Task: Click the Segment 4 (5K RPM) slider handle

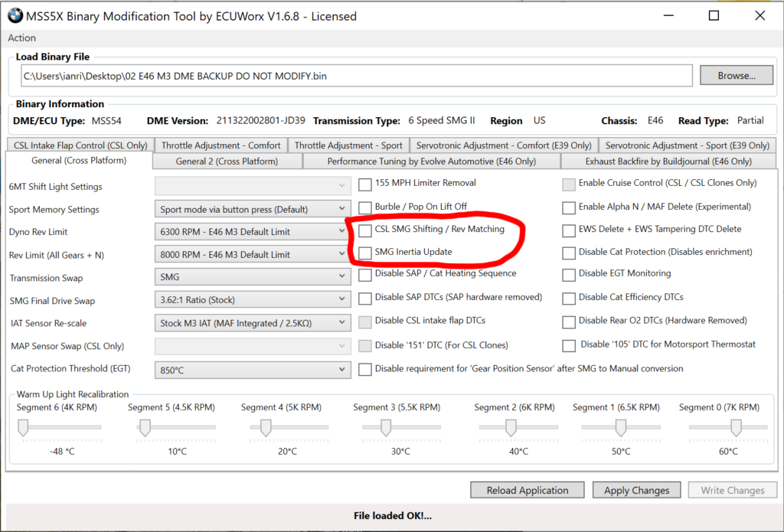Action: click(x=266, y=428)
